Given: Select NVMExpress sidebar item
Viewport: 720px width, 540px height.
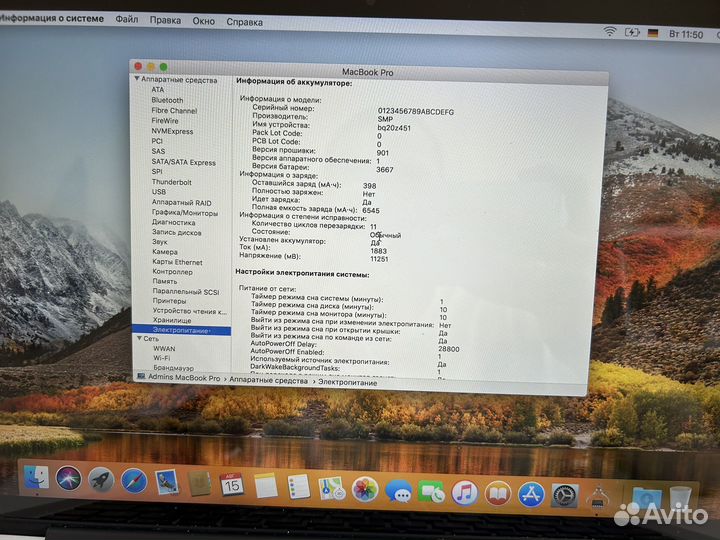Looking at the screenshot, I should (172, 131).
